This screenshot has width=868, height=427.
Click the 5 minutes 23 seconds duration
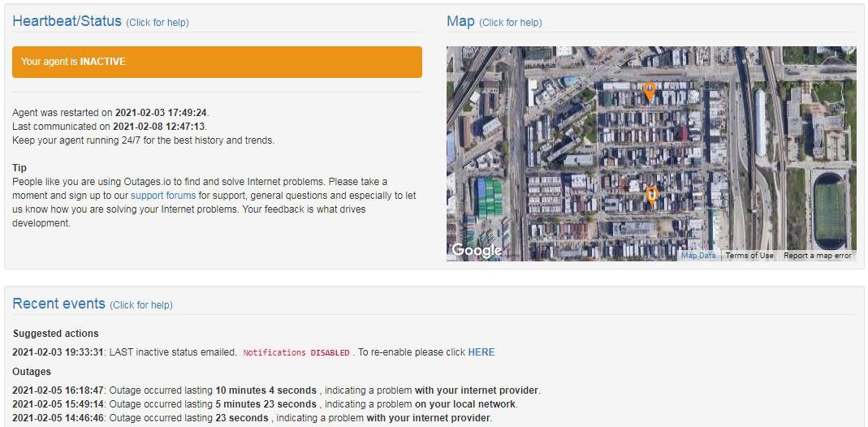click(x=266, y=403)
